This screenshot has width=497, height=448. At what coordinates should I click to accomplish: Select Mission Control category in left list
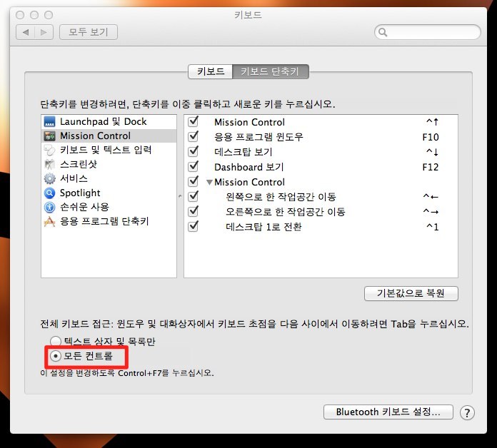point(109,136)
